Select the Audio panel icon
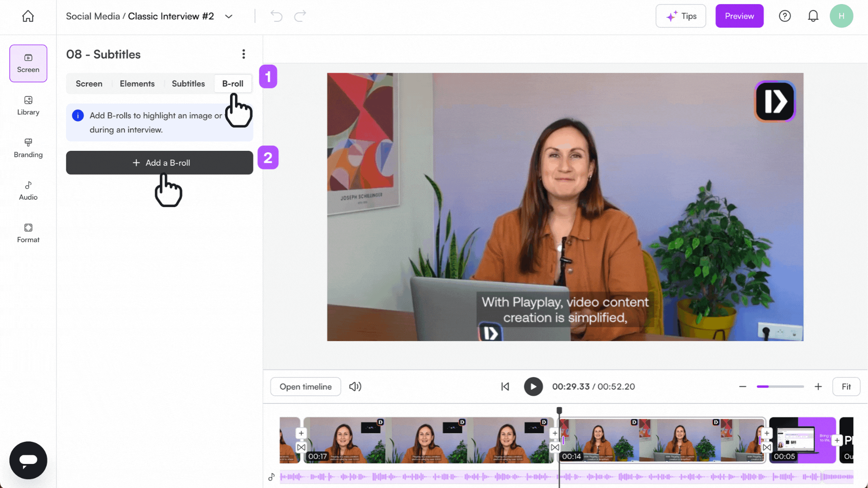 [28, 190]
